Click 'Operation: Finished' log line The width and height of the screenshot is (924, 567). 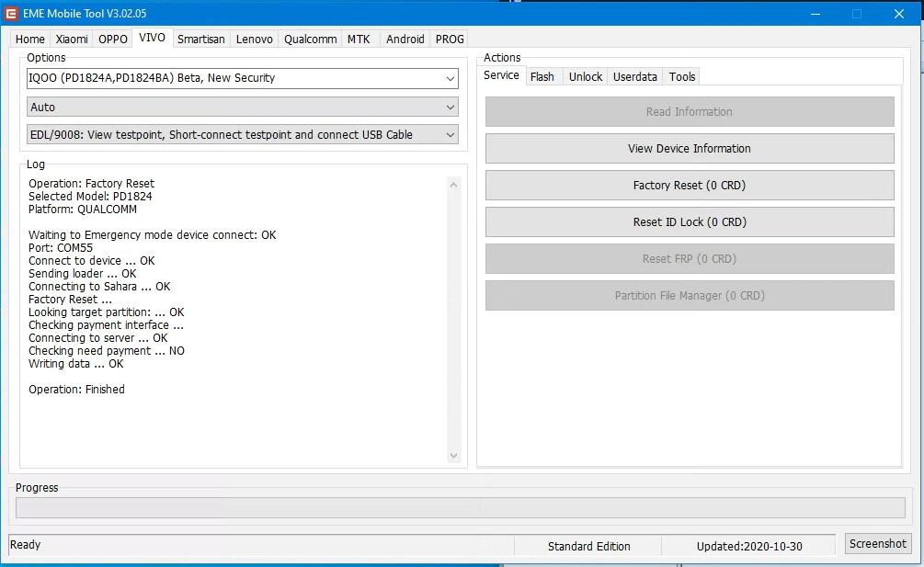pos(76,390)
